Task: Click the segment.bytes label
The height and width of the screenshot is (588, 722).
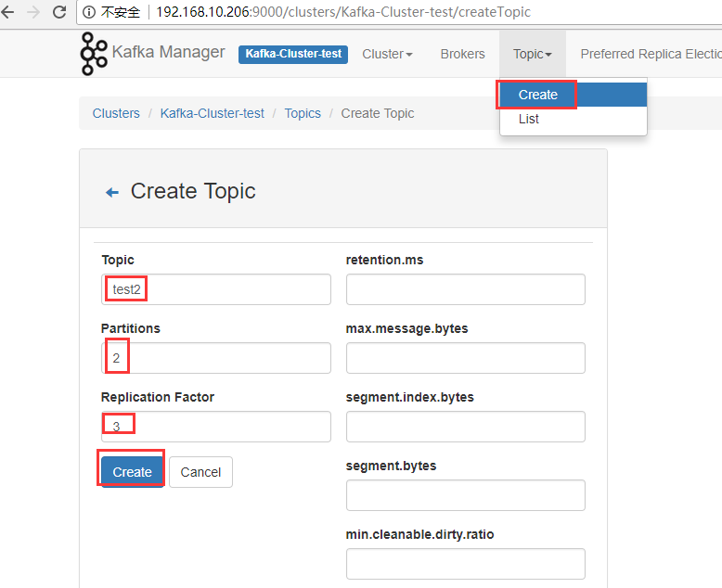Action: coord(391,466)
